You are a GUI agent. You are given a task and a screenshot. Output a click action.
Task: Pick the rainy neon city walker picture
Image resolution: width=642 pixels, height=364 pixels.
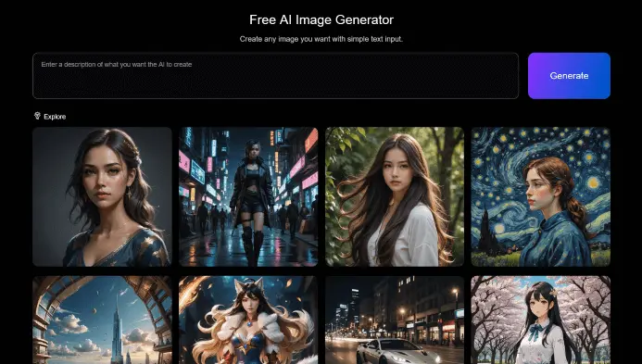tap(248, 196)
